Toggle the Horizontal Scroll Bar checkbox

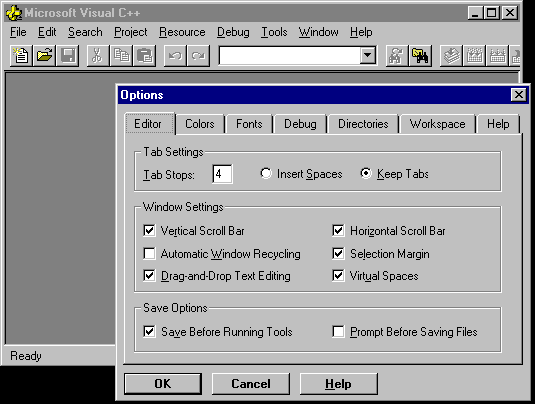tap(338, 230)
